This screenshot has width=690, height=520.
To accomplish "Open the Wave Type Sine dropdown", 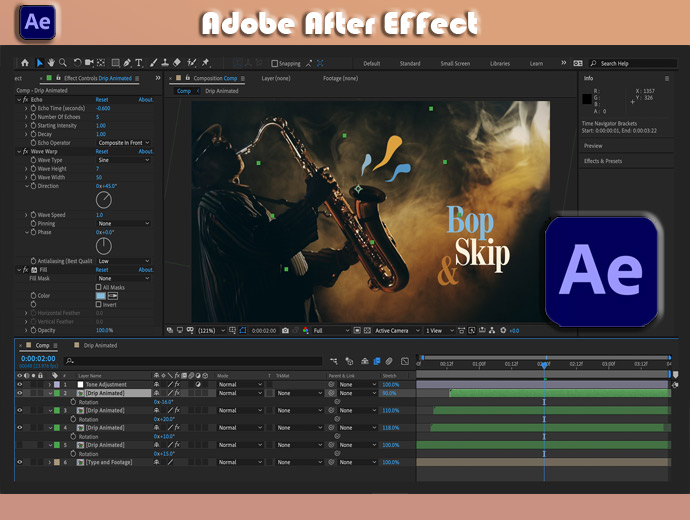I will tap(124, 160).
